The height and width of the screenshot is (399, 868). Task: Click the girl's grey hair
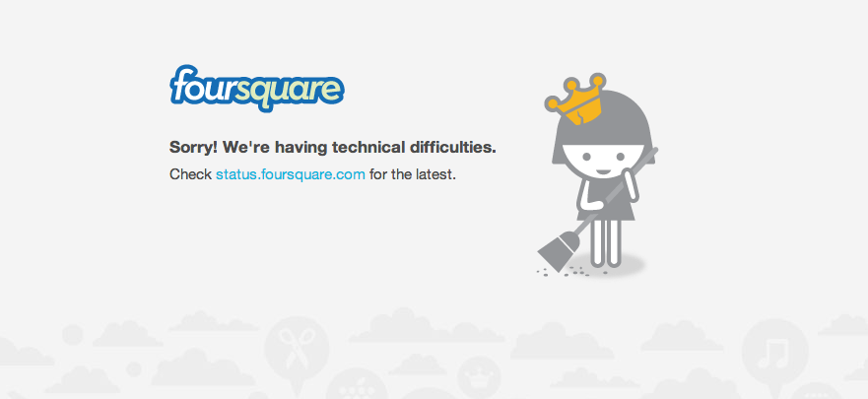[x=603, y=127]
